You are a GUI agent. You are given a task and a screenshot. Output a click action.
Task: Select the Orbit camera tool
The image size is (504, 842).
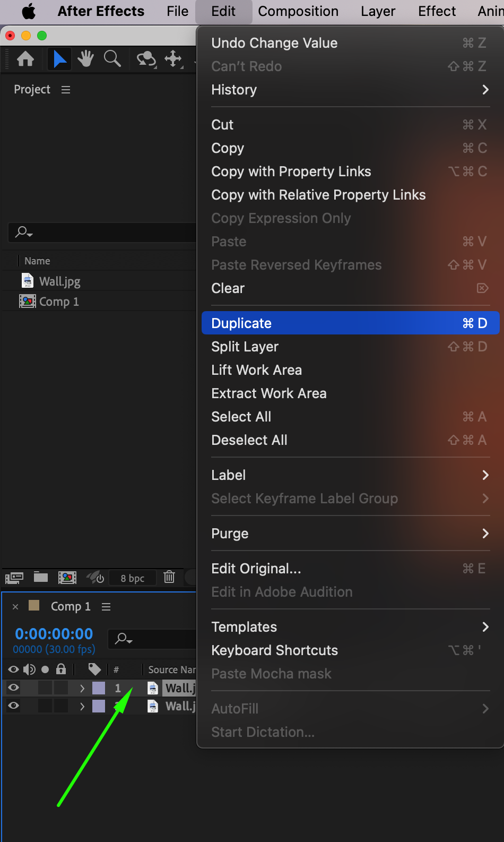(146, 59)
